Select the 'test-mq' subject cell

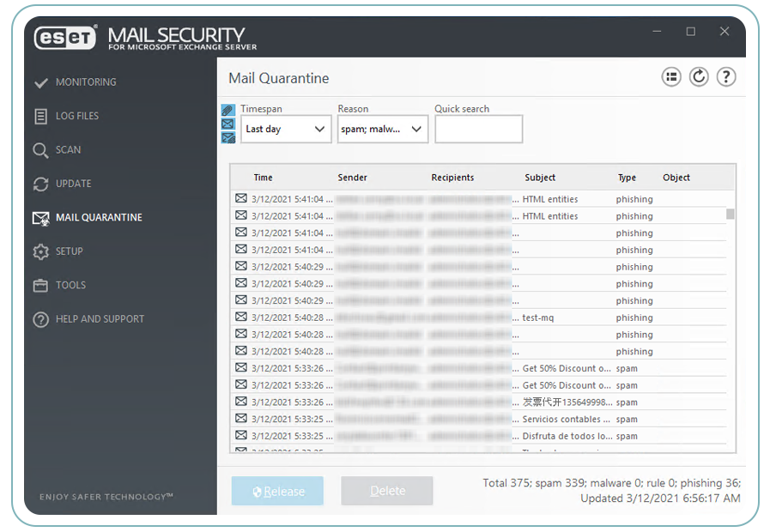click(x=538, y=317)
